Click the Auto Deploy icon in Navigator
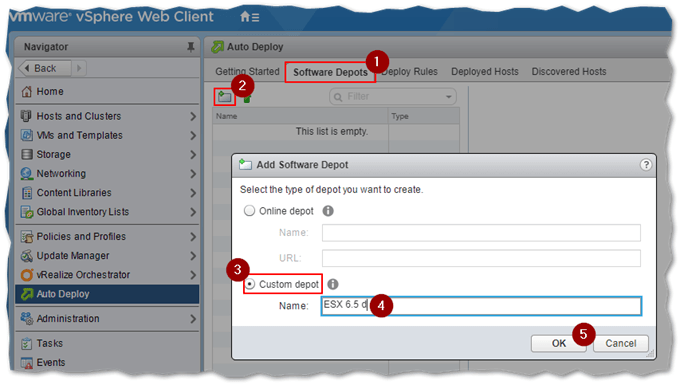Screen dimensions: 680x385 [26, 294]
